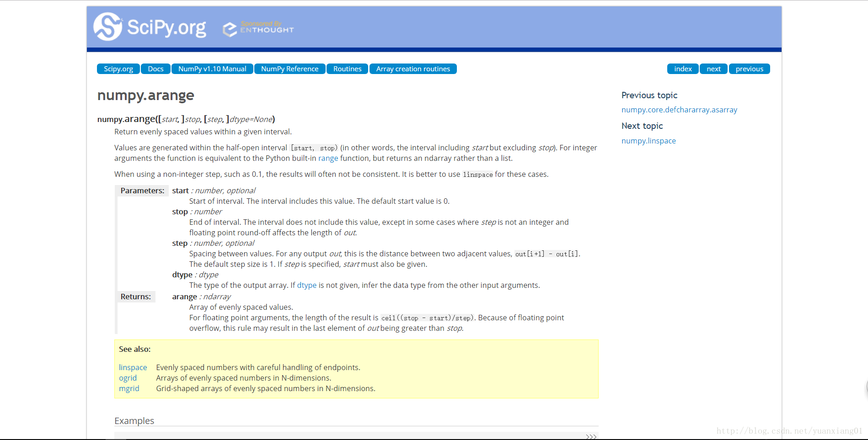Screen dimensions: 868x440
Task: Click the Examples section heading
Action: pyautogui.click(x=134, y=421)
